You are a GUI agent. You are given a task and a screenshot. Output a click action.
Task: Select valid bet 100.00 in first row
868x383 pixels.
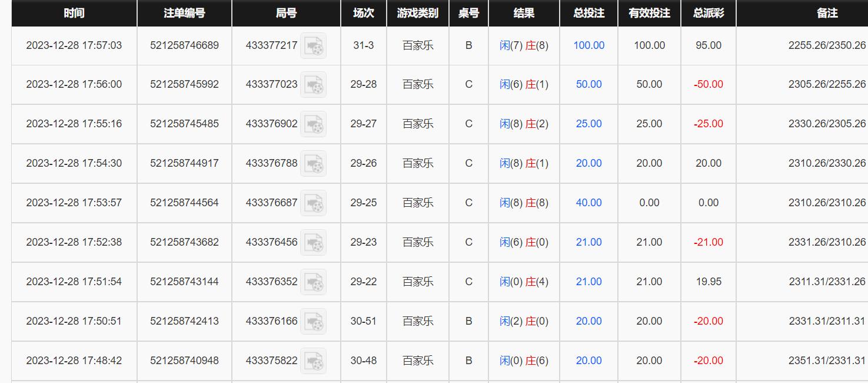point(649,45)
